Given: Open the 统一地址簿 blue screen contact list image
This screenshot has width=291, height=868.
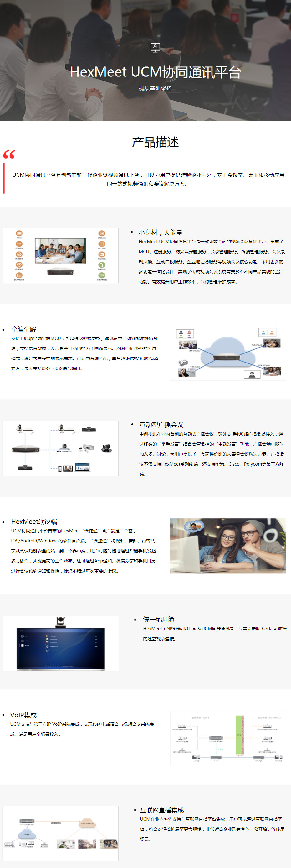Looking at the screenshot, I should click(61, 643).
